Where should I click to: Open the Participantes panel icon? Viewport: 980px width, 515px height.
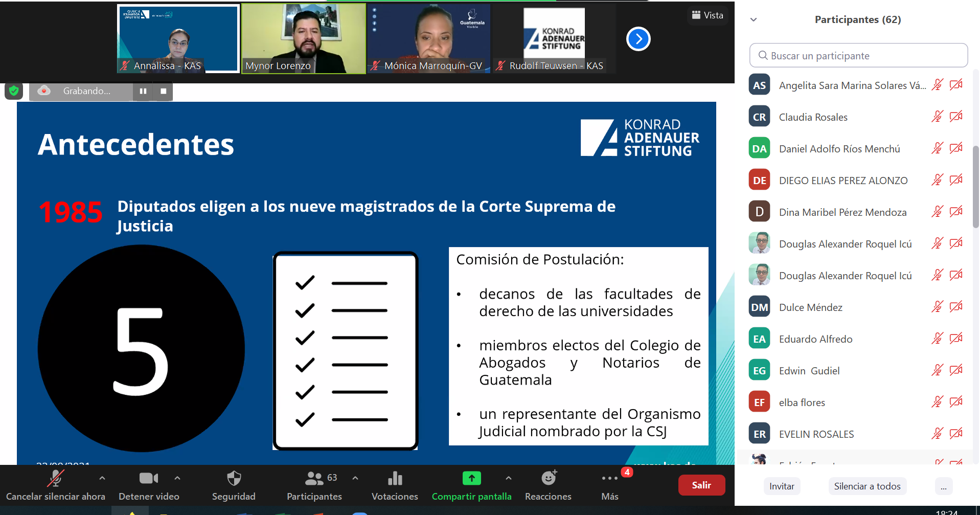click(314, 479)
